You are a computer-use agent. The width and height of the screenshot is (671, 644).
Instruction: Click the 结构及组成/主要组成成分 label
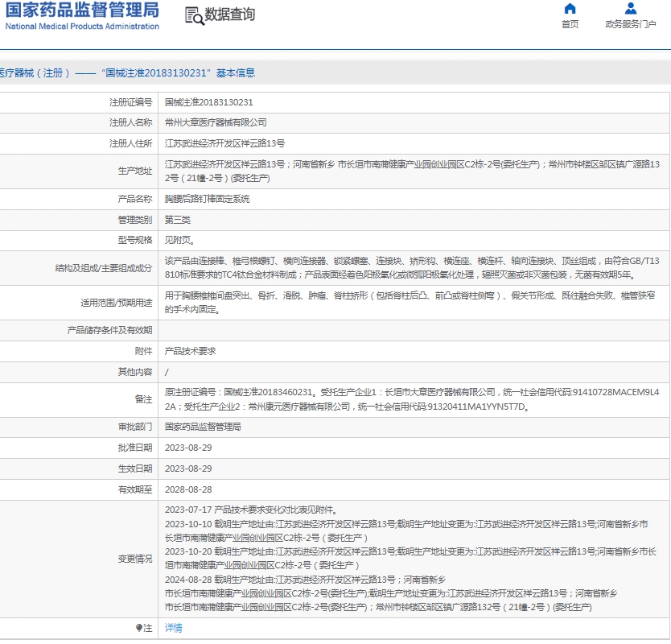tap(104, 268)
